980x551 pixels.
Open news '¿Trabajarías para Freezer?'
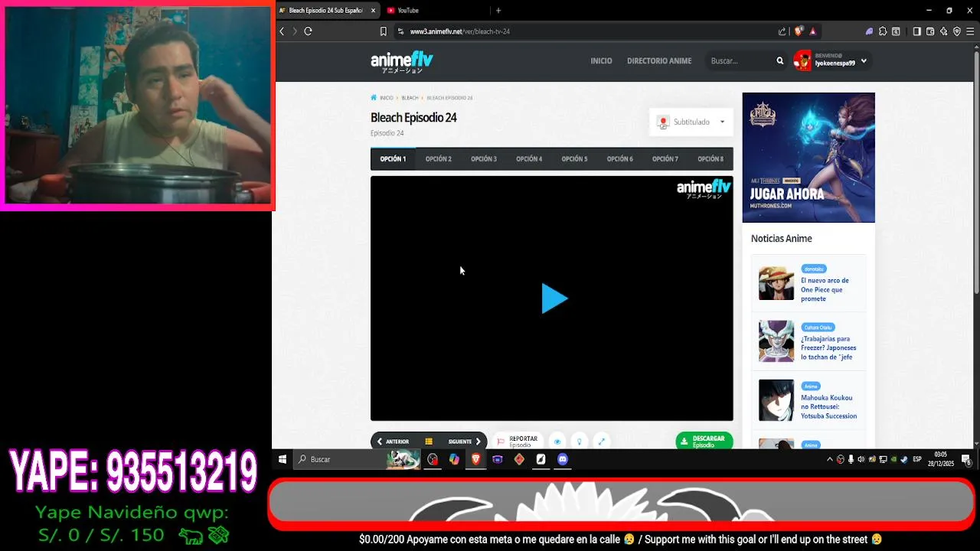(828, 347)
